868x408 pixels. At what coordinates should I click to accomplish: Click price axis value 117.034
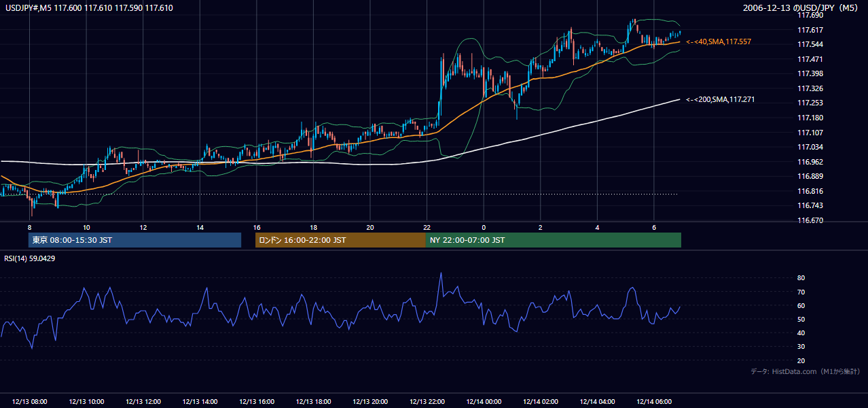[810, 147]
